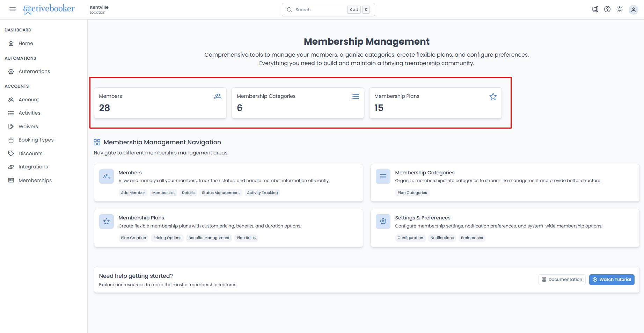Viewport: 644px width, 333px height.
Task: Open the Members navigation card title
Action: pyautogui.click(x=130, y=173)
